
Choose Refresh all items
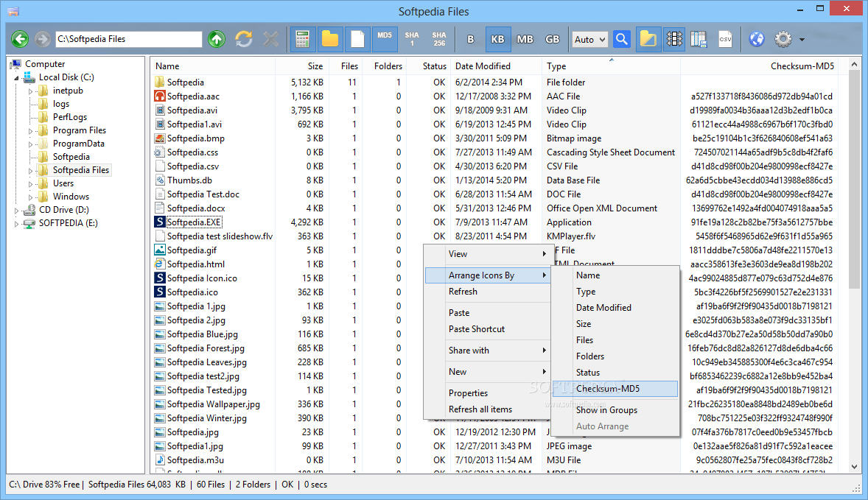click(488, 409)
